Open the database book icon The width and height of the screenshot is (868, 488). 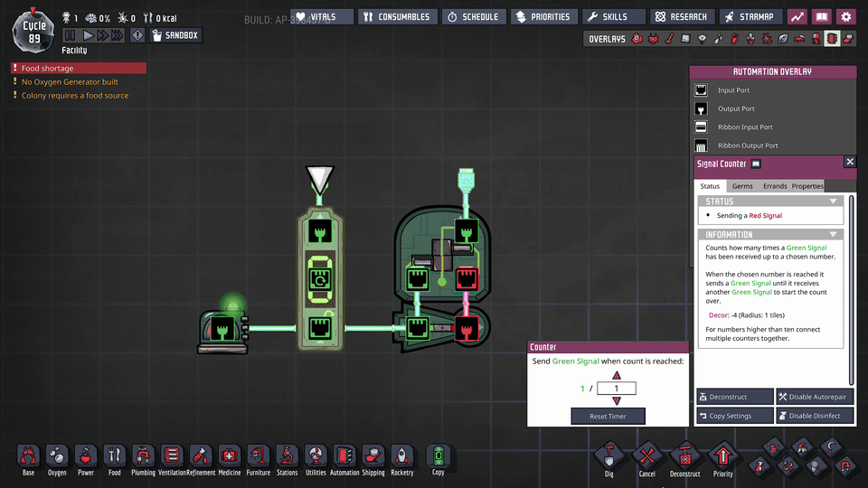[x=821, y=16]
